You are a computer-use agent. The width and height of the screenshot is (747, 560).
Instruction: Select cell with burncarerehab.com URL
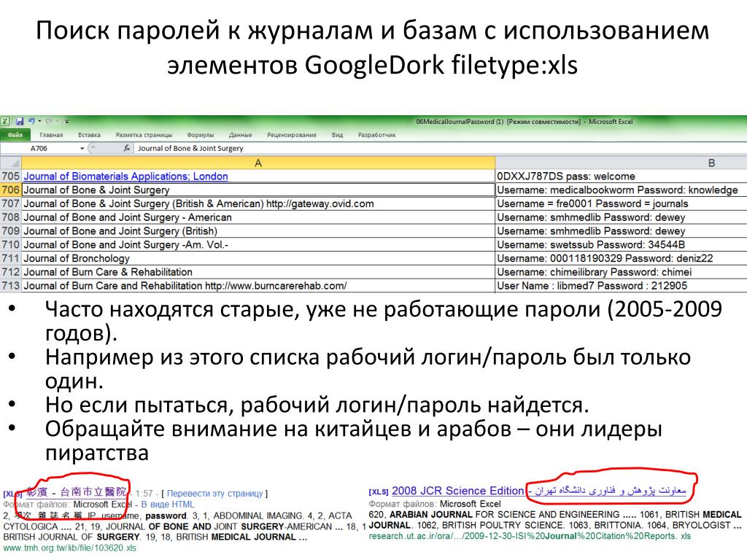(x=258, y=286)
